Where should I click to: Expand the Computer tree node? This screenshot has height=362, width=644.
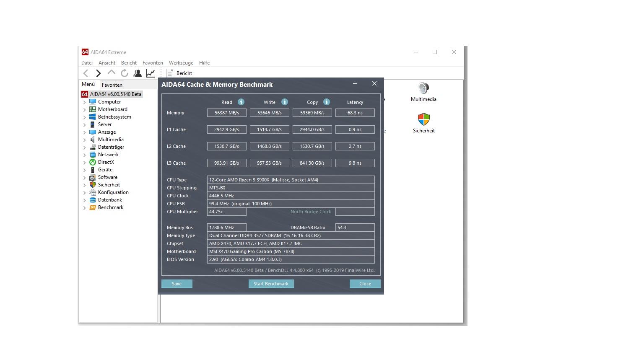pos(84,102)
